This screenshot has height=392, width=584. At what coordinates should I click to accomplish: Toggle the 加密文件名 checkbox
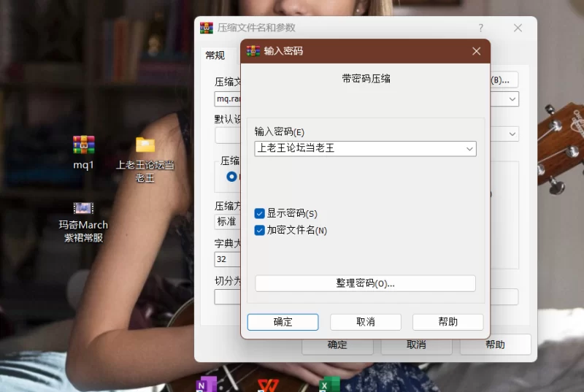[x=259, y=230]
